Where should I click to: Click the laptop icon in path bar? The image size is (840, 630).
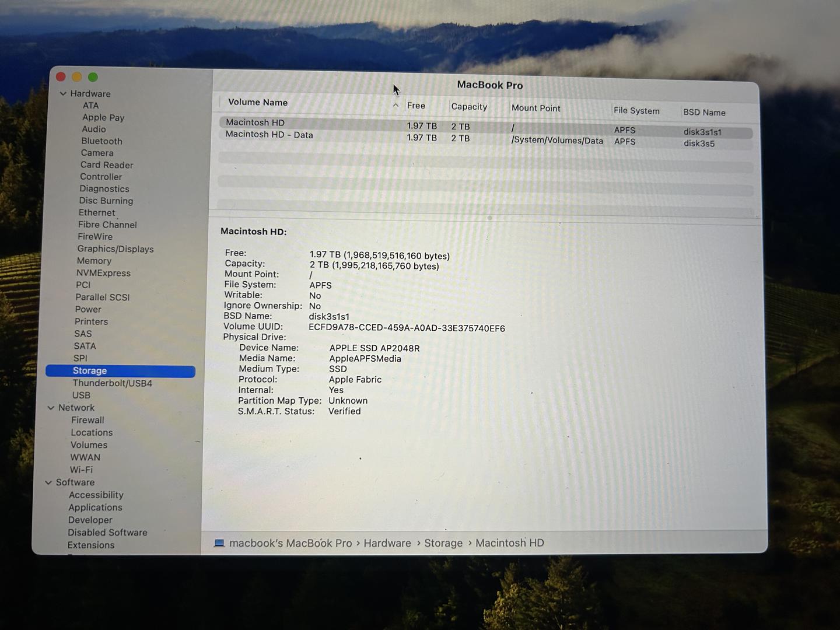219,543
